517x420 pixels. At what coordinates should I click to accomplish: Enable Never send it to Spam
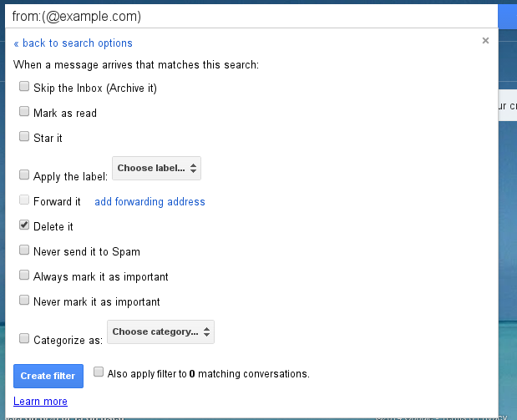(x=24, y=250)
